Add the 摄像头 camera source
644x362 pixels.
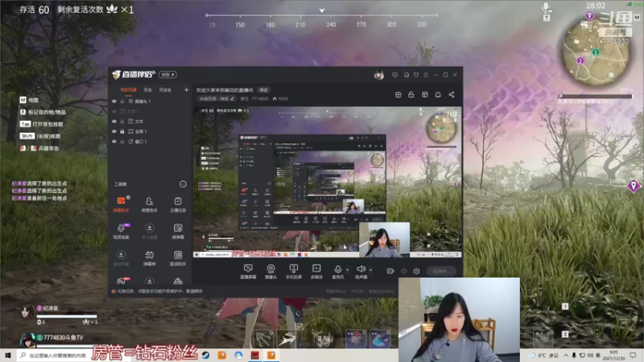pyautogui.click(x=270, y=271)
